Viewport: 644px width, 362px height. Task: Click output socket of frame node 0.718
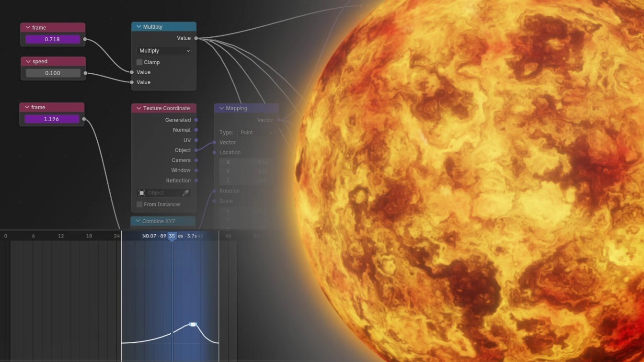tap(85, 39)
